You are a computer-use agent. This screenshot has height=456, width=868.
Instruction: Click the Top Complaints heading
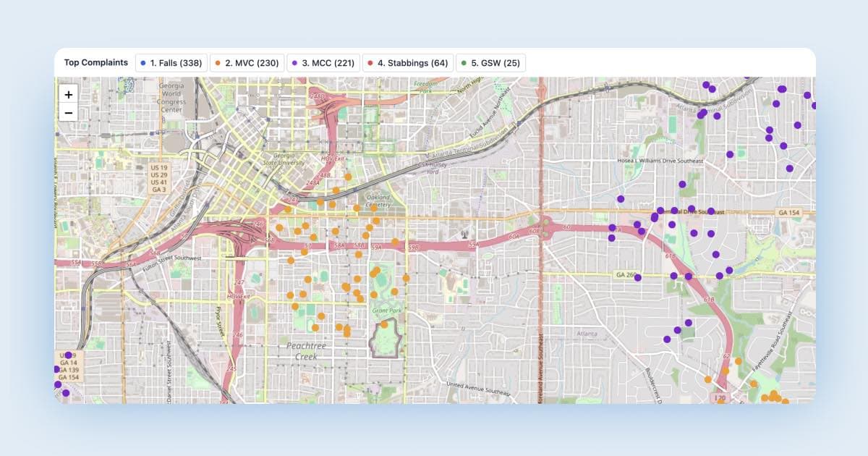(x=95, y=63)
